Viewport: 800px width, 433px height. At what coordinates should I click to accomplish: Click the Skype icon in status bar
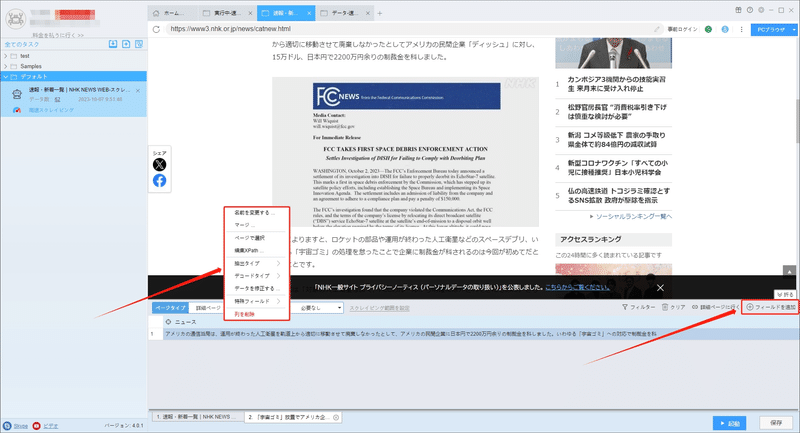(x=7, y=426)
